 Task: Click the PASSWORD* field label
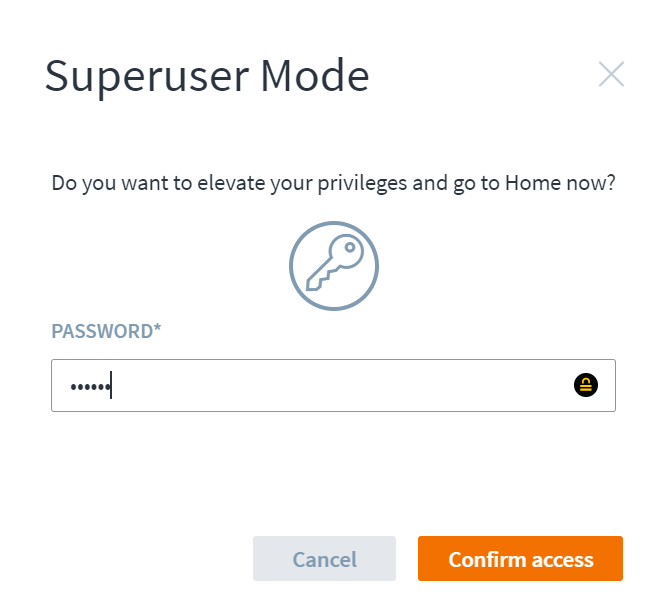tap(106, 331)
